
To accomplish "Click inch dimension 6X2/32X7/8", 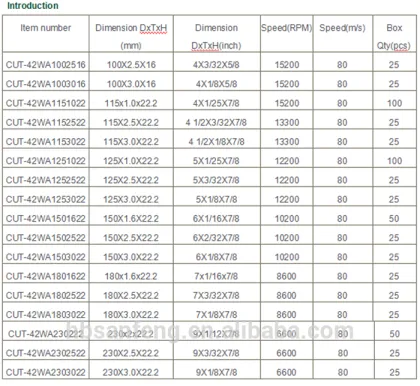I will coord(216,238).
